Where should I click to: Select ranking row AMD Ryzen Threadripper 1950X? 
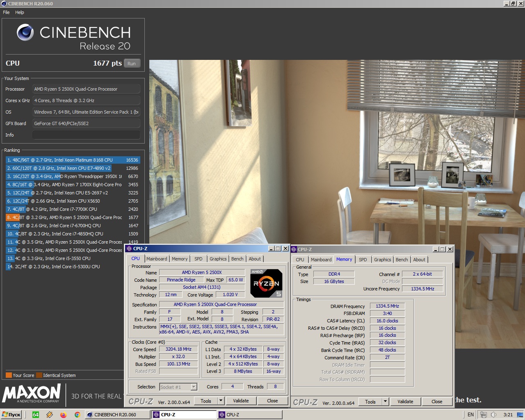(73, 176)
